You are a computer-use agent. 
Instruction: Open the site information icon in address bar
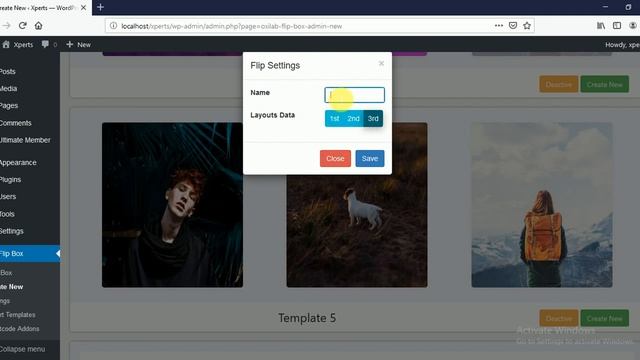[x=113, y=26]
